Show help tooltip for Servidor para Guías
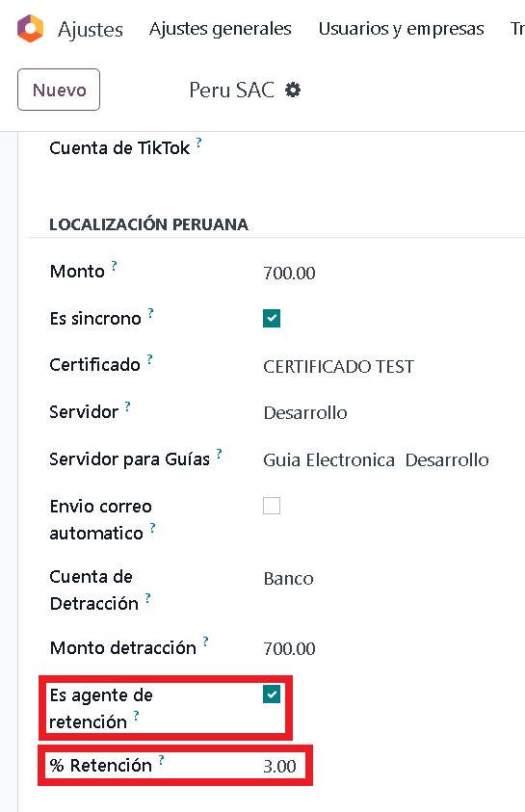The width and height of the screenshot is (525, 812). point(219,454)
